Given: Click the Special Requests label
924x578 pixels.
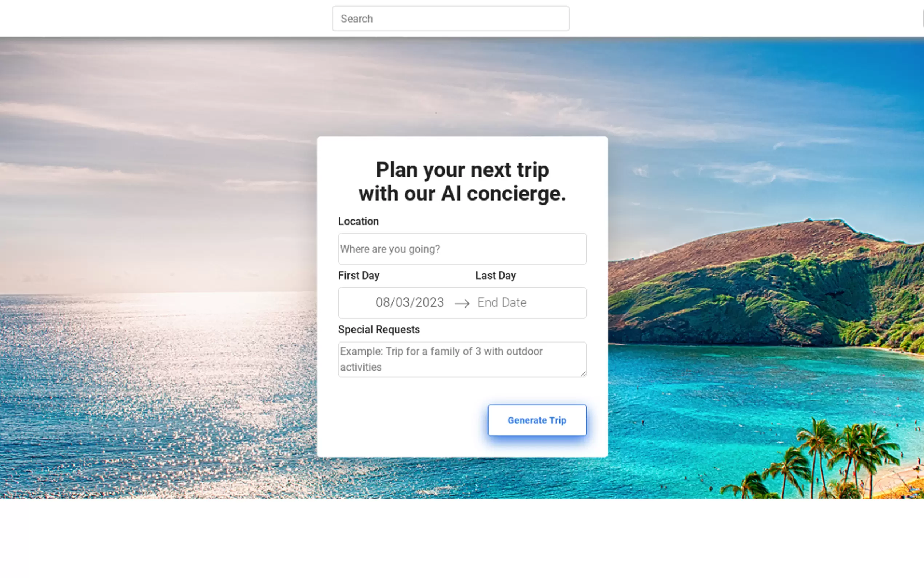Looking at the screenshot, I should click(379, 329).
